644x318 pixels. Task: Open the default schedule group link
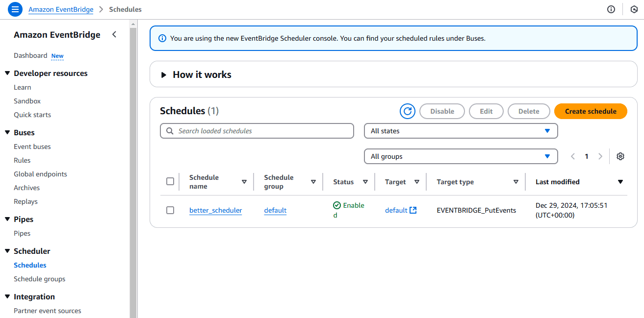(x=275, y=210)
